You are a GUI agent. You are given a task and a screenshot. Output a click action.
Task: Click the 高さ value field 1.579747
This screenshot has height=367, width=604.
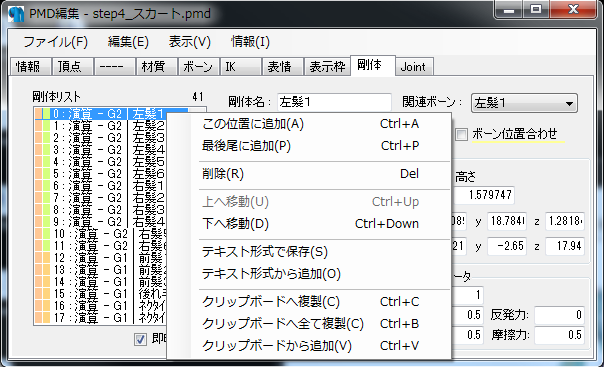484,195
